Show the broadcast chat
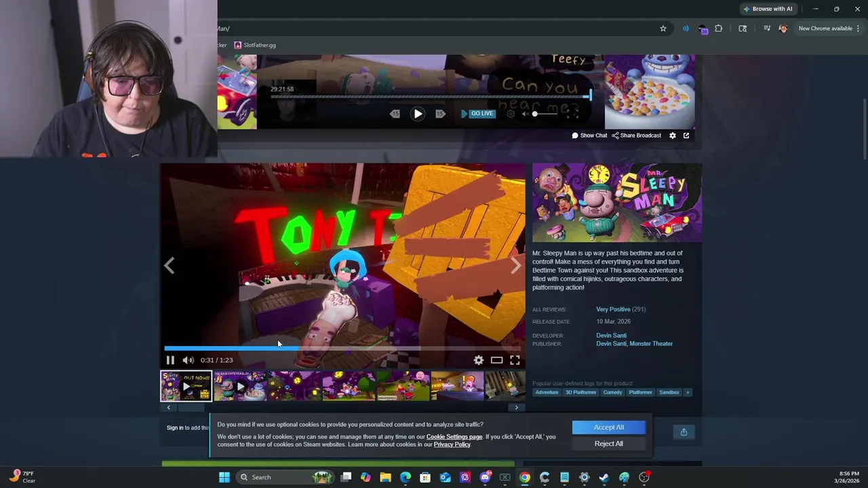The width and height of the screenshot is (868, 488). (589, 136)
